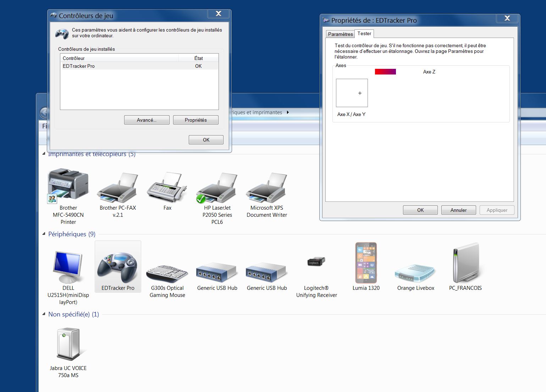Image resolution: width=546 pixels, height=392 pixels.
Task: Select the Logitech Unifying Receiver icon
Action: click(x=316, y=262)
